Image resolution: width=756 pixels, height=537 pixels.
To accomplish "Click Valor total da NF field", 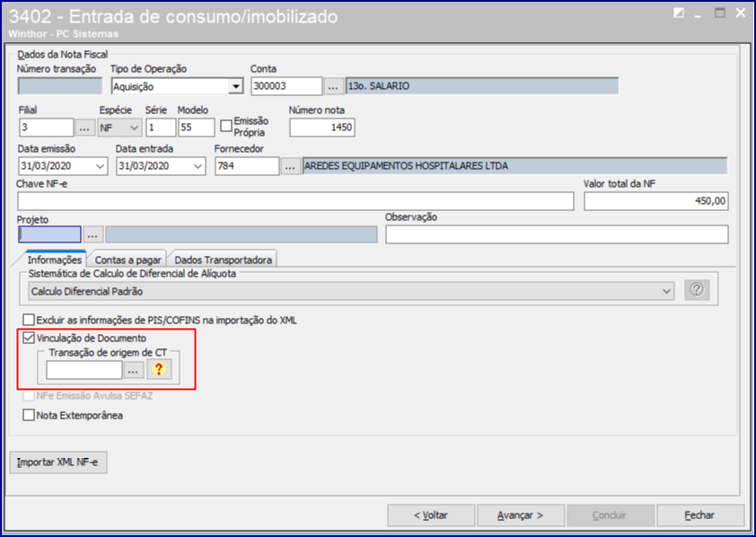I will pyautogui.click(x=655, y=201).
